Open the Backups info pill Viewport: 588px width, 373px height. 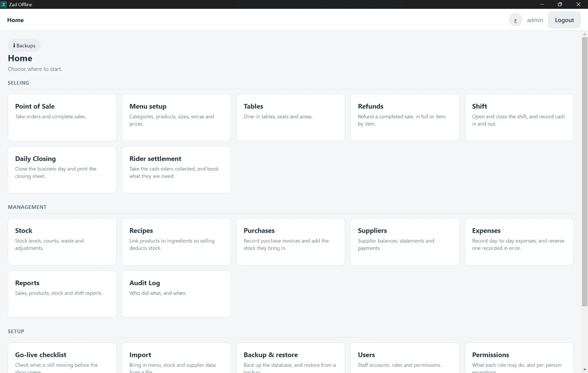(x=24, y=46)
